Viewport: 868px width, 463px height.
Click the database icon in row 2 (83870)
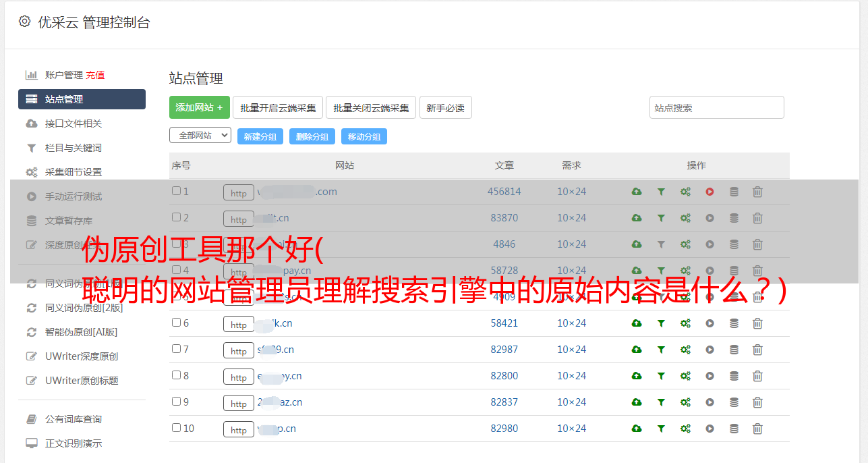click(x=734, y=218)
